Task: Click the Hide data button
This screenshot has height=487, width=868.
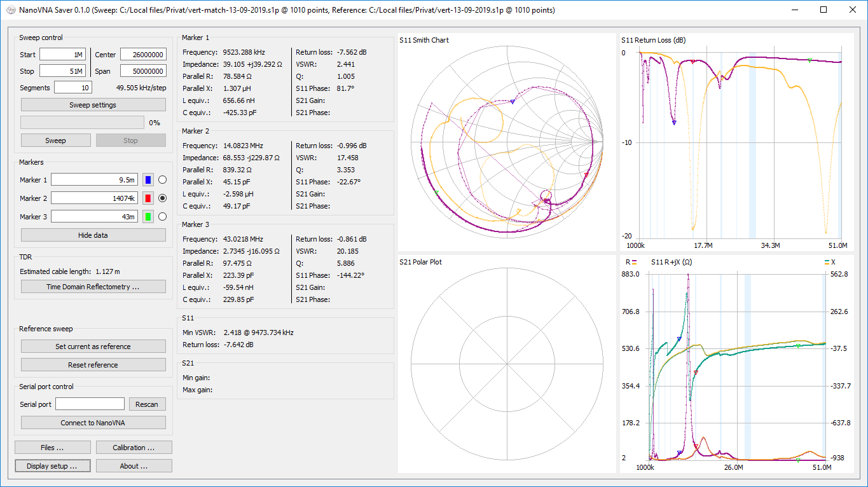Action: pos(93,235)
